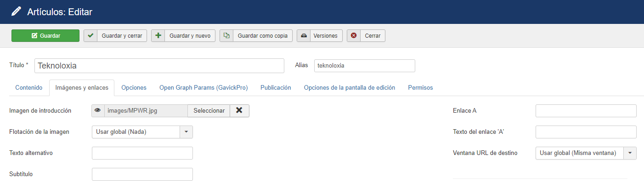
Task: Switch to the Publicación tab
Action: pyautogui.click(x=276, y=87)
